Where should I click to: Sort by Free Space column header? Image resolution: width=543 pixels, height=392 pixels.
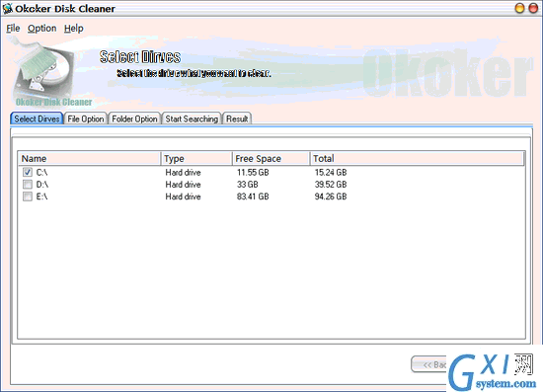(271, 159)
